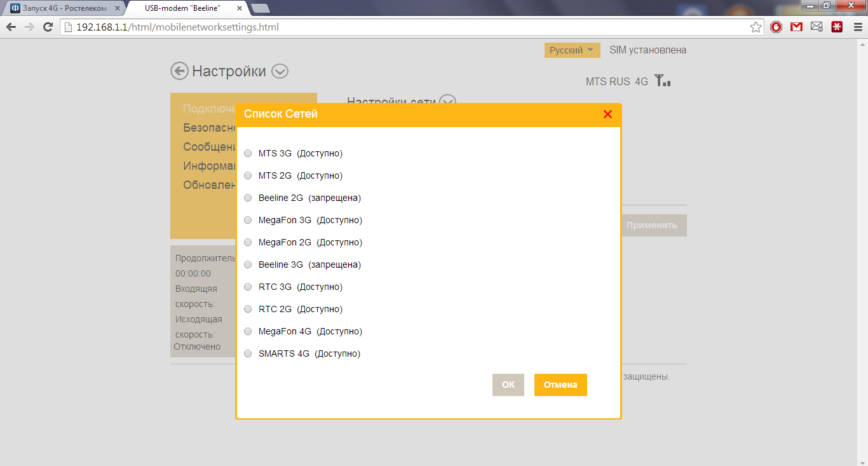The width and height of the screenshot is (868, 466).
Task: Open the Chrome menu hamburger icon
Action: (857, 27)
